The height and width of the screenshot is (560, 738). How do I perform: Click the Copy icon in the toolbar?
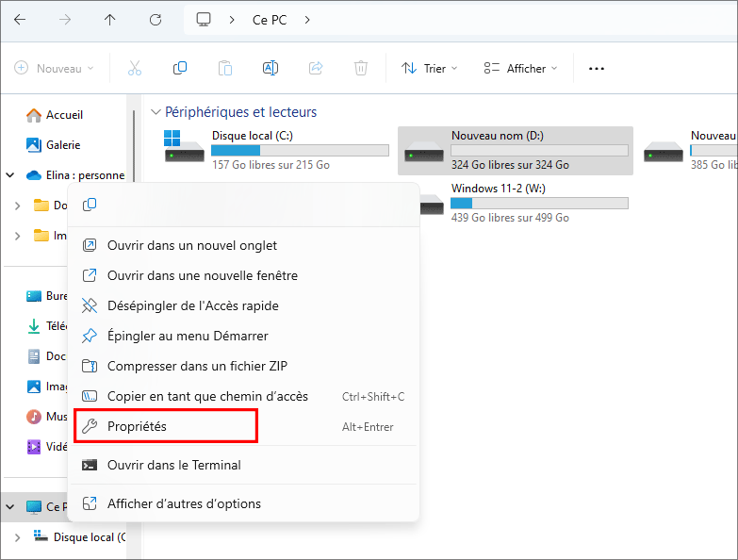pos(180,68)
